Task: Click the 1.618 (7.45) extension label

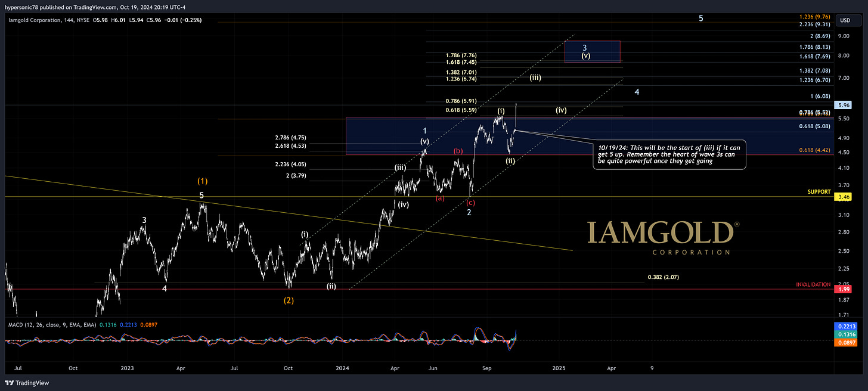Action: tap(461, 61)
